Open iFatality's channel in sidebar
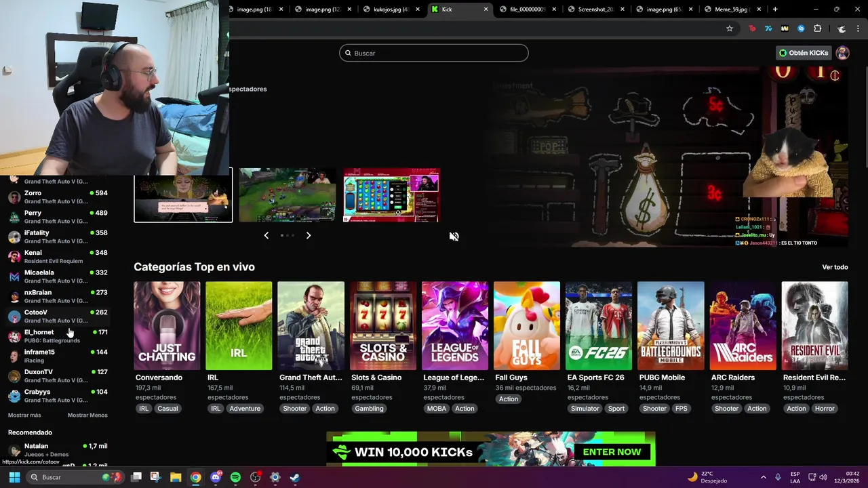Image resolution: width=868 pixels, height=488 pixels. tap(58, 237)
